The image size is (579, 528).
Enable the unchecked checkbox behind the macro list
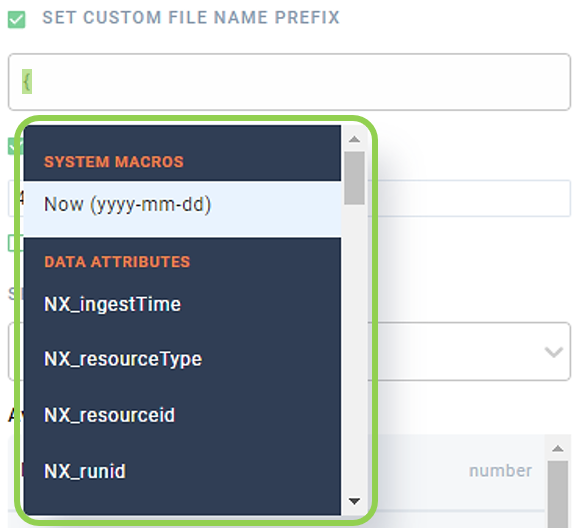15,243
